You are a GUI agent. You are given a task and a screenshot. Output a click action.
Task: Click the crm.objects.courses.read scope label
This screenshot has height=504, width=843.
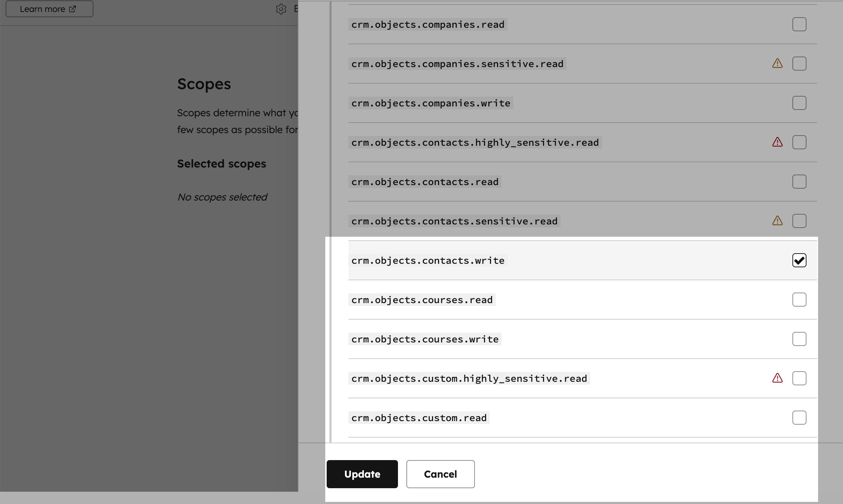(422, 300)
